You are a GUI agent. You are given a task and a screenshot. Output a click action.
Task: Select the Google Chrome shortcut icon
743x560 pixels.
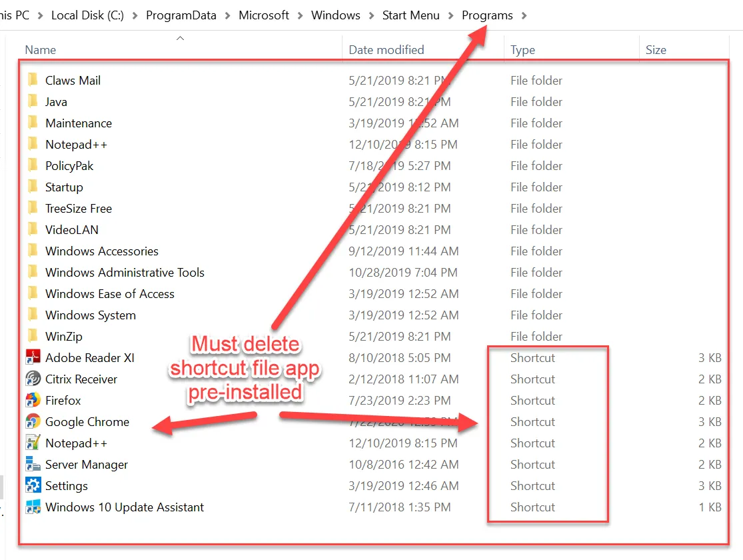(x=33, y=422)
